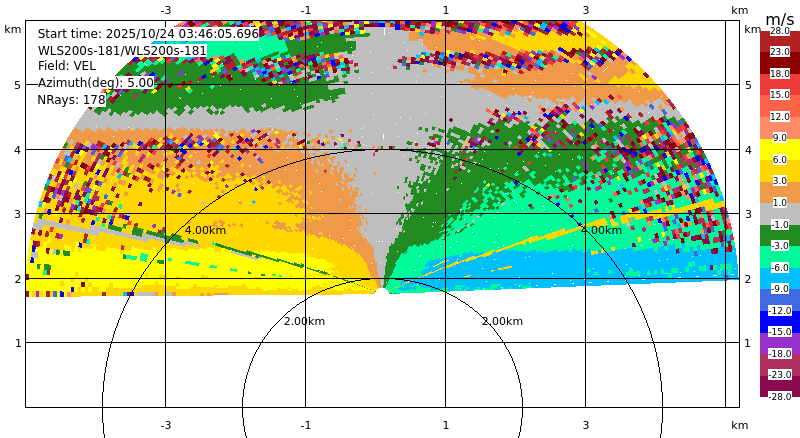
Task: Select the 6.0 colorbar tick label
Action: 780,160
